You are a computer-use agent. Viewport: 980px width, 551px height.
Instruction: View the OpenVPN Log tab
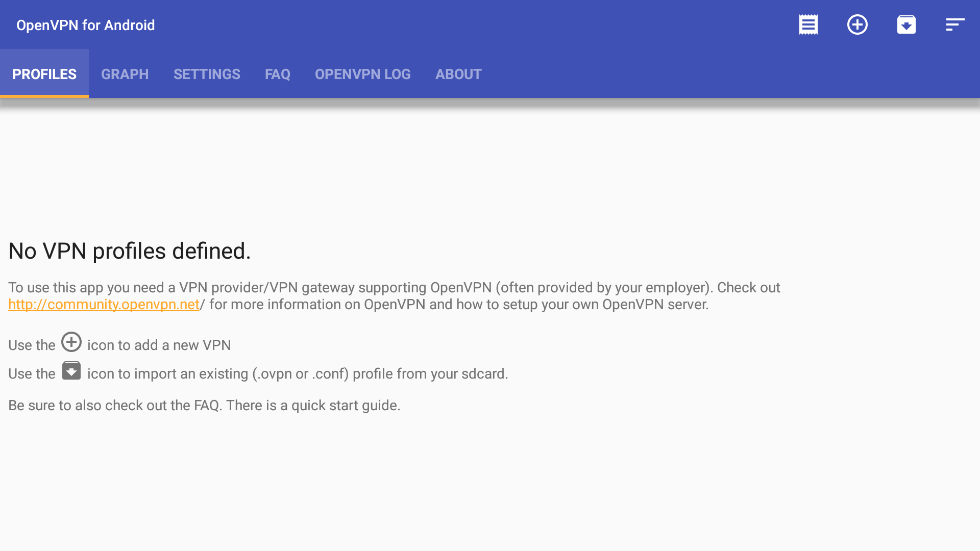click(362, 74)
